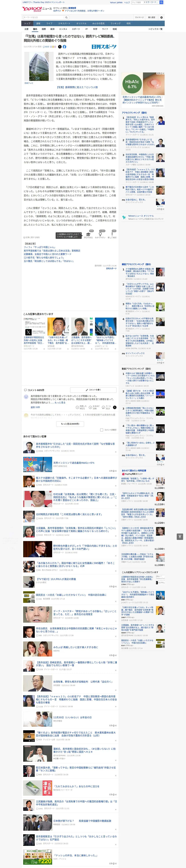Click the comment count icon 605 under headline
186x868 pixels.
click(x=46, y=47)
